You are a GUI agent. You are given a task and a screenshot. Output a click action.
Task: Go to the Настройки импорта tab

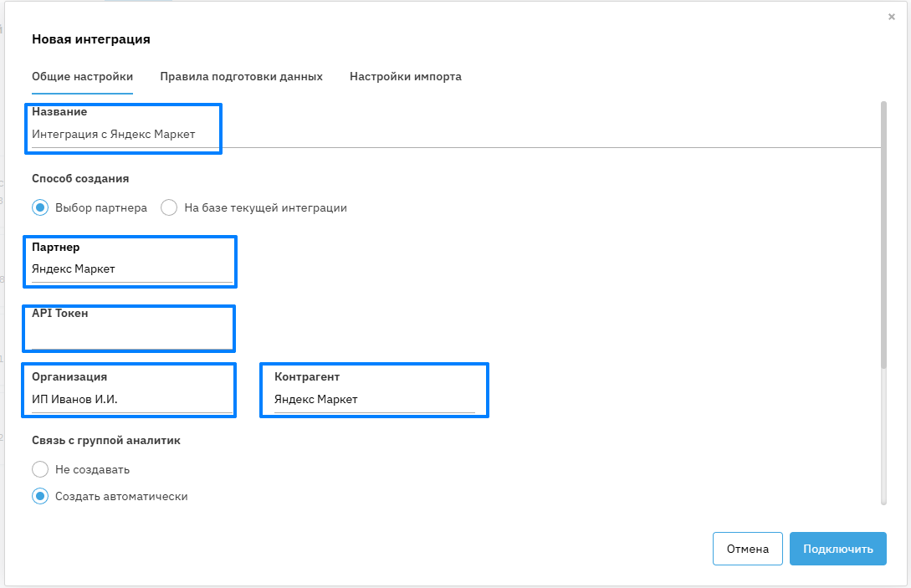(x=405, y=77)
